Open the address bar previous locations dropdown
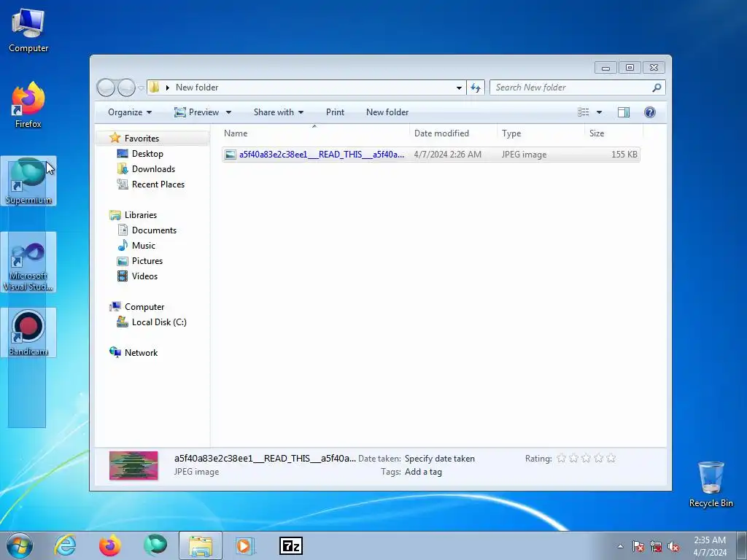747x560 pixels. pos(459,87)
